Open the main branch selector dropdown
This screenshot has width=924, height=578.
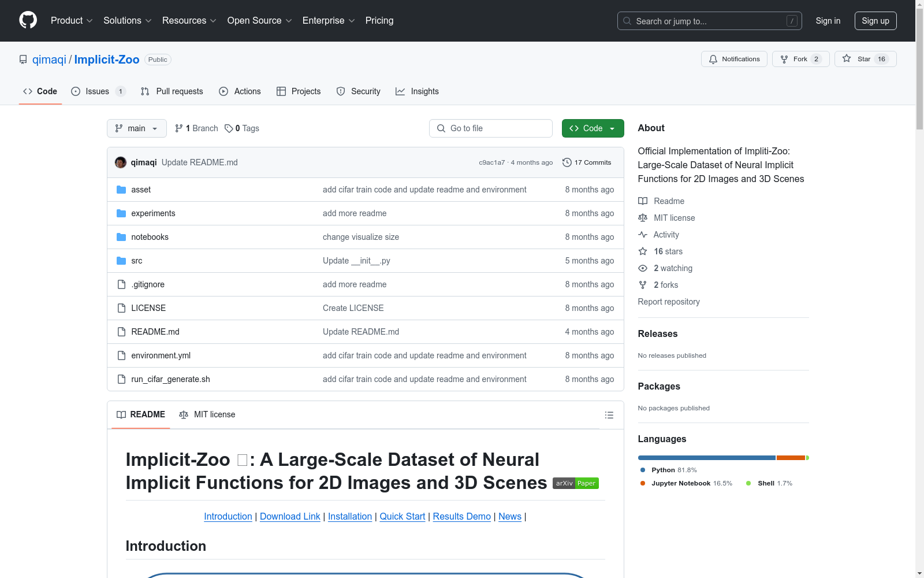pos(137,128)
